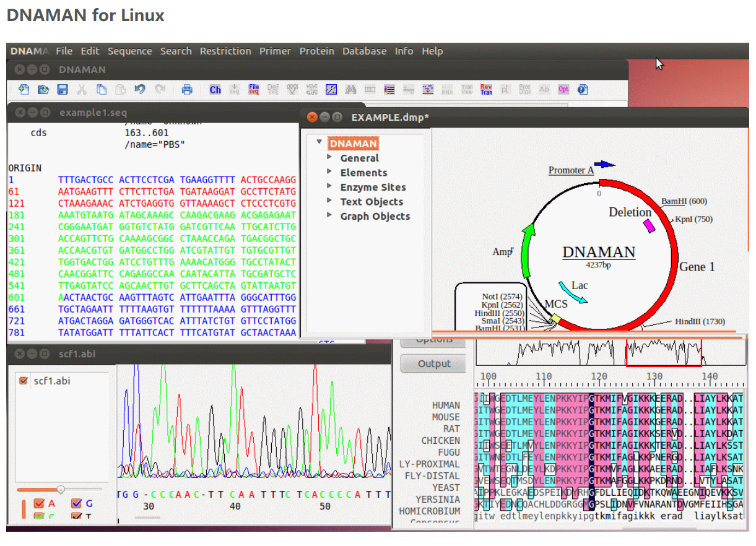Click the blue diagonal-line graph toolbar icon

pyautogui.click(x=331, y=90)
